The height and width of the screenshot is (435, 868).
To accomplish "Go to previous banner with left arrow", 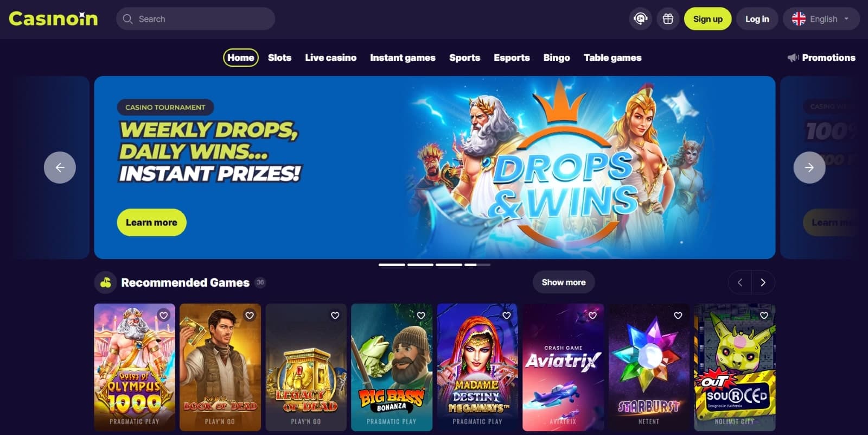I will pos(60,167).
